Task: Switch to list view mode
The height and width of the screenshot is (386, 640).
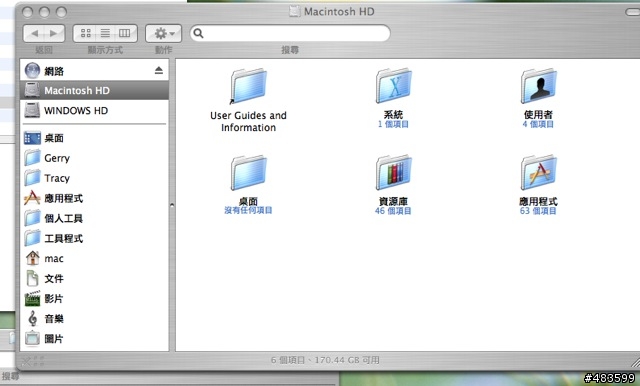Action: point(105,33)
